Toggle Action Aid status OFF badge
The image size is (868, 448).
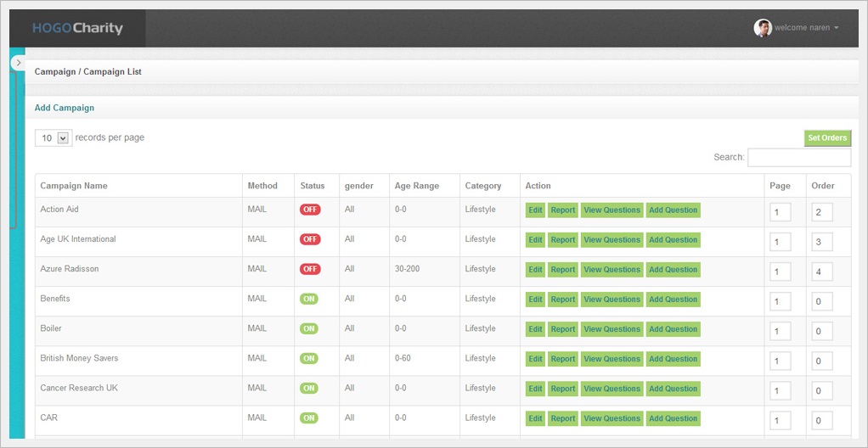[310, 210]
